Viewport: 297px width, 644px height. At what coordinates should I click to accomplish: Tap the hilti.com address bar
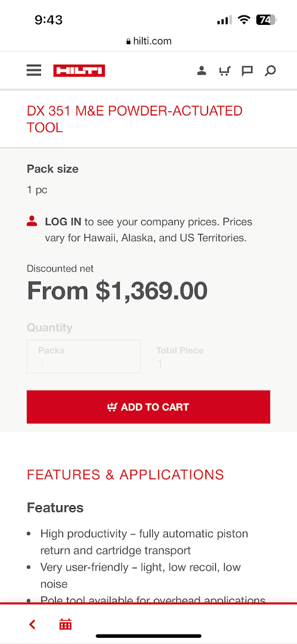[148, 41]
